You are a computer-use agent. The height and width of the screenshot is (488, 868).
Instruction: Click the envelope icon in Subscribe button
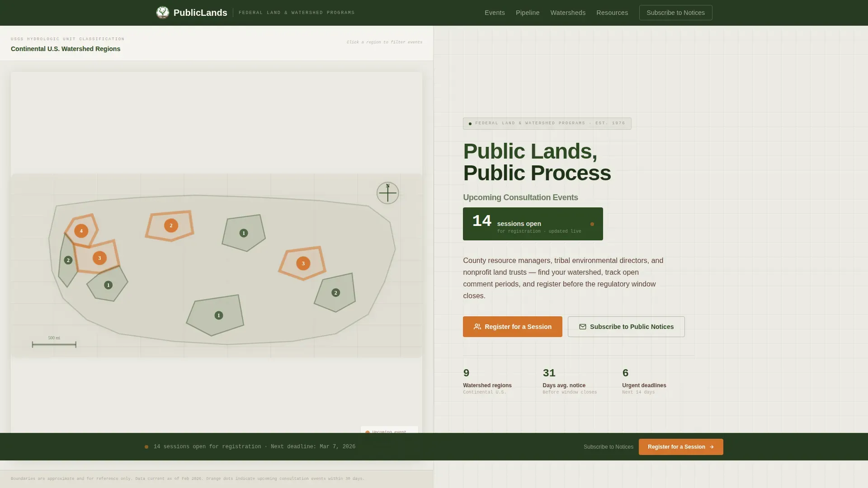[583, 327]
